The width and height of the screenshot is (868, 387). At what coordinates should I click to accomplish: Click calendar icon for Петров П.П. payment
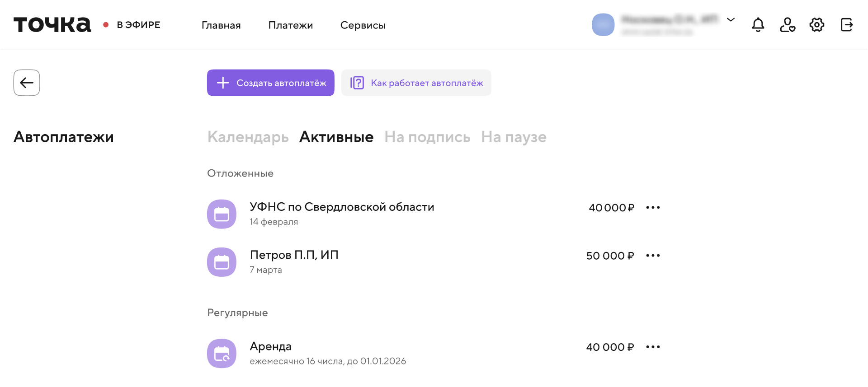tap(222, 262)
